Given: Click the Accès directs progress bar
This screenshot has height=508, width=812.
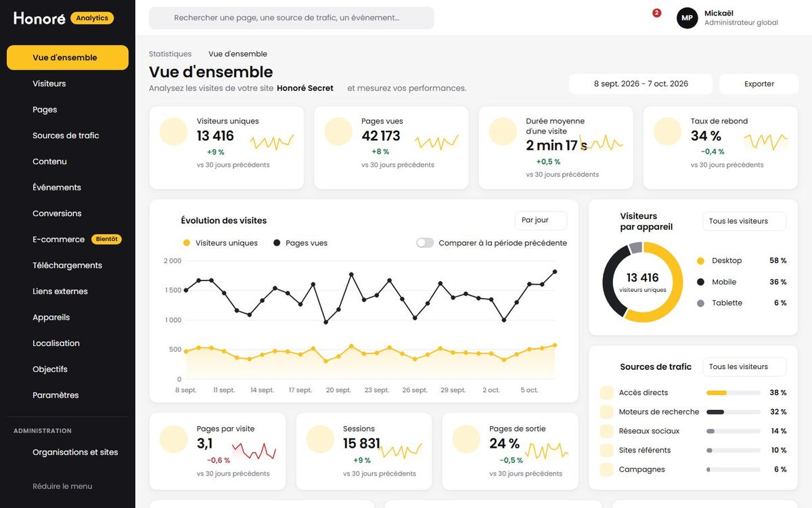Looking at the screenshot, I should coord(734,393).
